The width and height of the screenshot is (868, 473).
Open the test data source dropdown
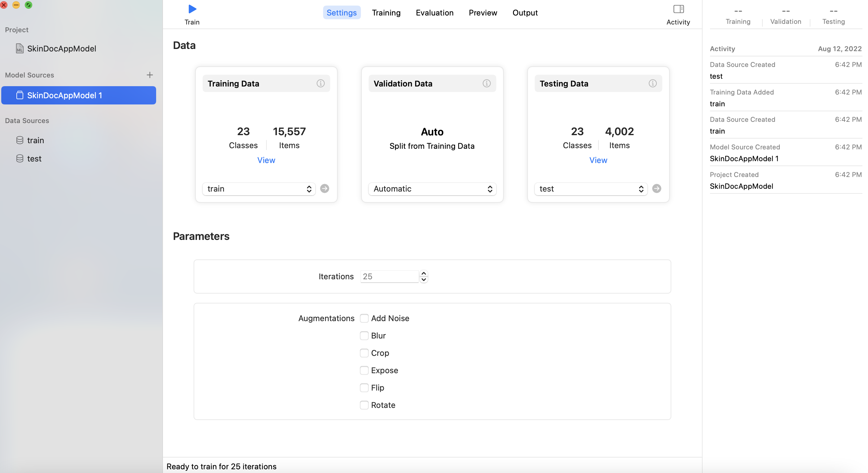590,189
